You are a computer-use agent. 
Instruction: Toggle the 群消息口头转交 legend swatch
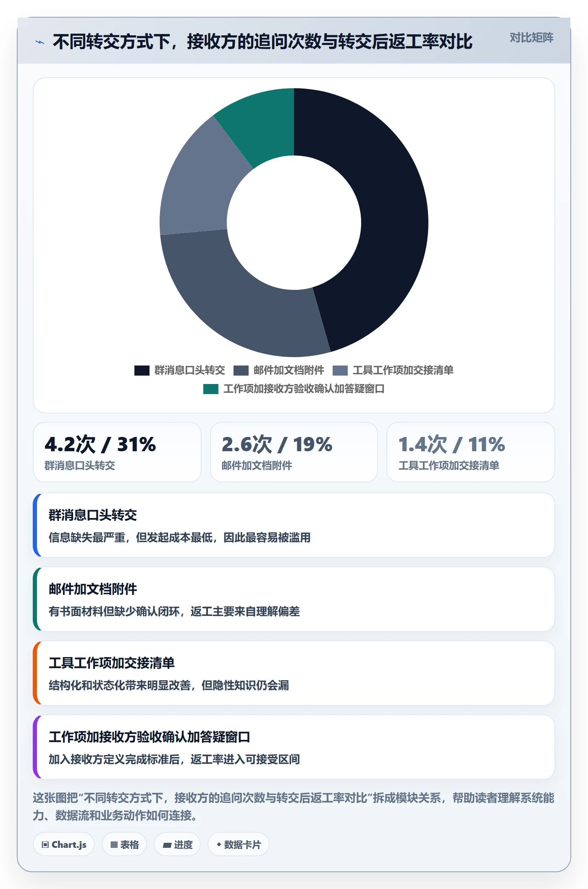142,371
